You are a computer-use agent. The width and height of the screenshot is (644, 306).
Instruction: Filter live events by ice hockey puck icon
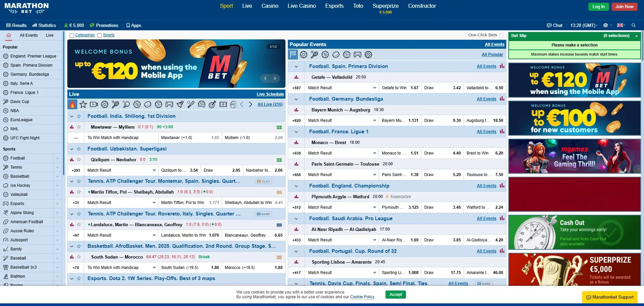click(148, 104)
